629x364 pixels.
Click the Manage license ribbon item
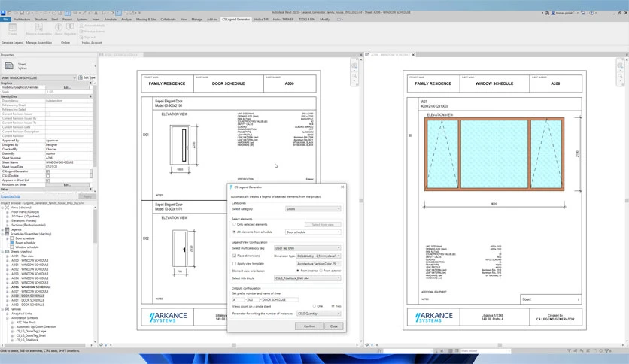pyautogui.click(x=92, y=32)
